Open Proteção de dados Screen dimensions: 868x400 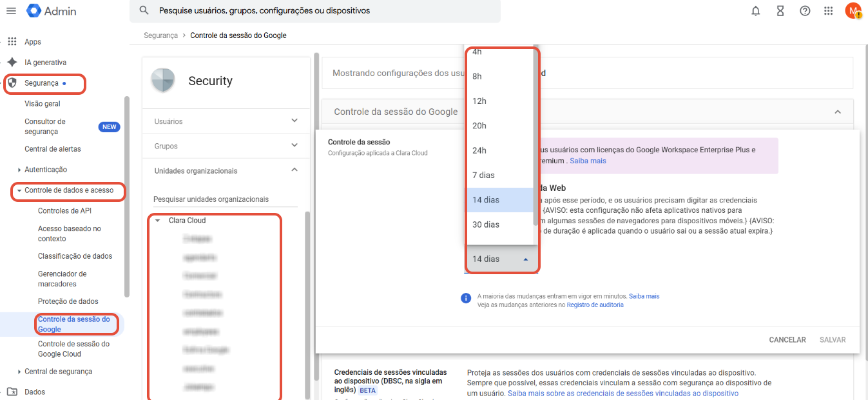tap(68, 301)
